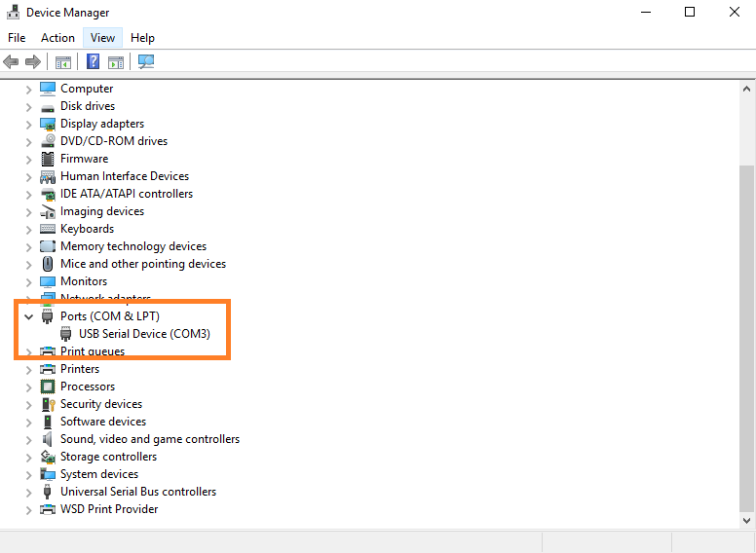Toggle the console tree pane icon
Image resolution: width=756 pixels, height=553 pixels.
[63, 62]
